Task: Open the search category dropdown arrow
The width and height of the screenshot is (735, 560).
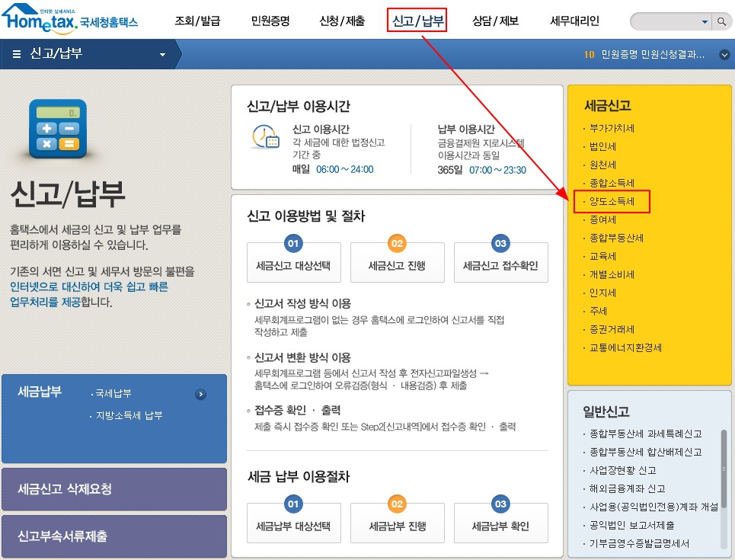Action: (x=705, y=22)
